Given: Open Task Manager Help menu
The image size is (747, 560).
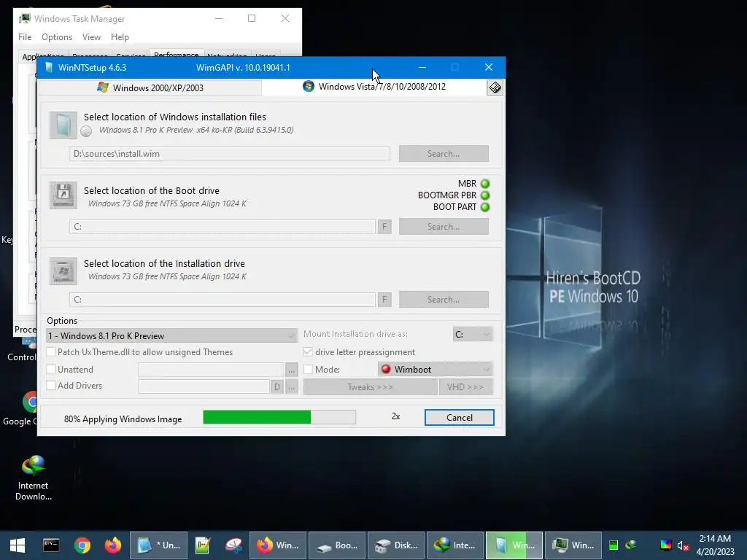Looking at the screenshot, I should click(120, 37).
